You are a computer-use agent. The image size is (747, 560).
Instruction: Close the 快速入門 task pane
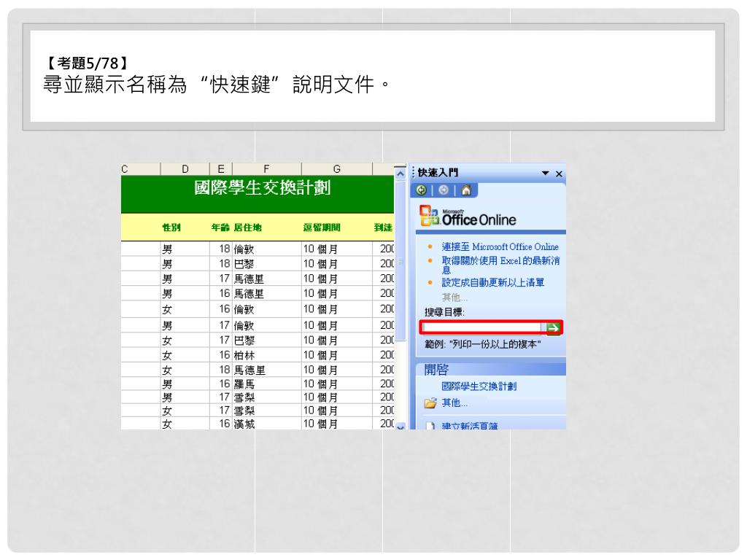click(560, 174)
